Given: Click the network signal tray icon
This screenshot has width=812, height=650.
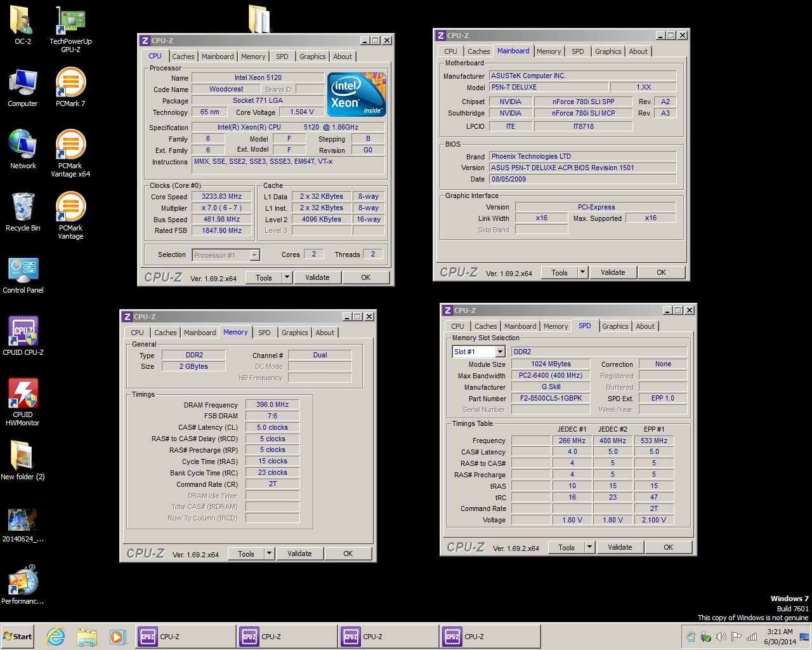Looking at the screenshot, I should tap(752, 637).
